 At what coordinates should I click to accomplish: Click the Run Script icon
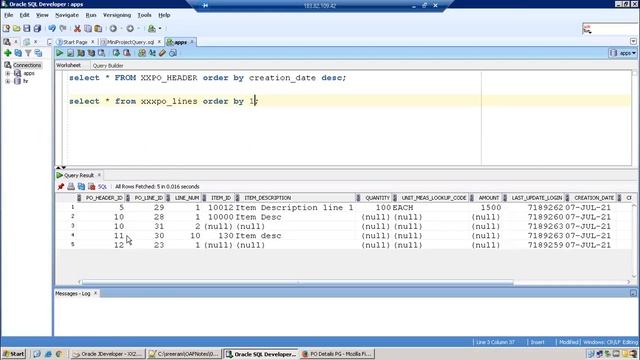pyautogui.click(x=70, y=53)
